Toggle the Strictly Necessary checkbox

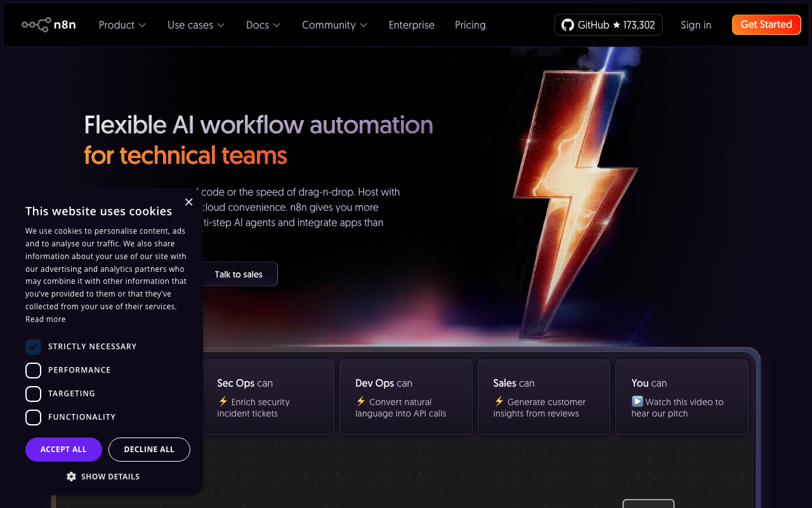[33, 347]
